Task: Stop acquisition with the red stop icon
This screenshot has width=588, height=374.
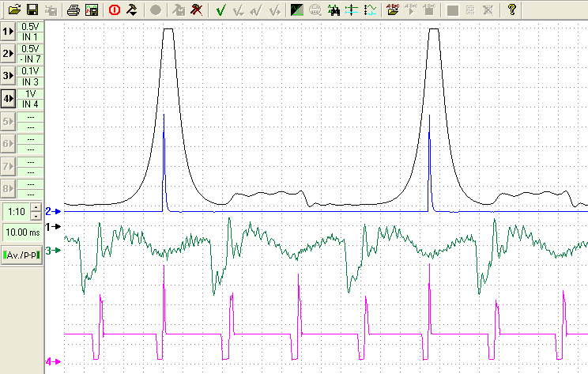Action: [x=115, y=9]
